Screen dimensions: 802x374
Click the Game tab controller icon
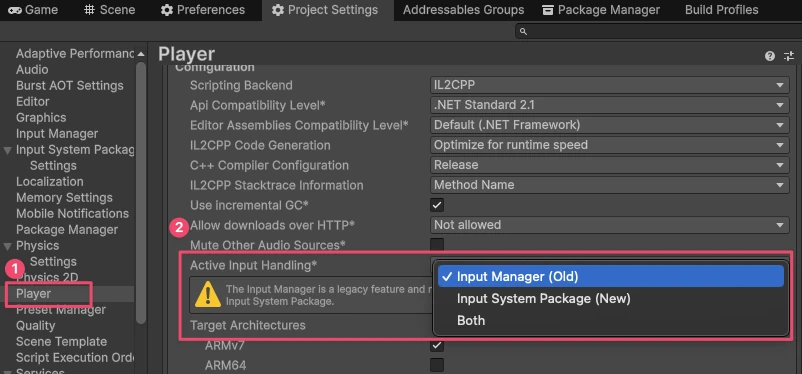tap(14, 10)
